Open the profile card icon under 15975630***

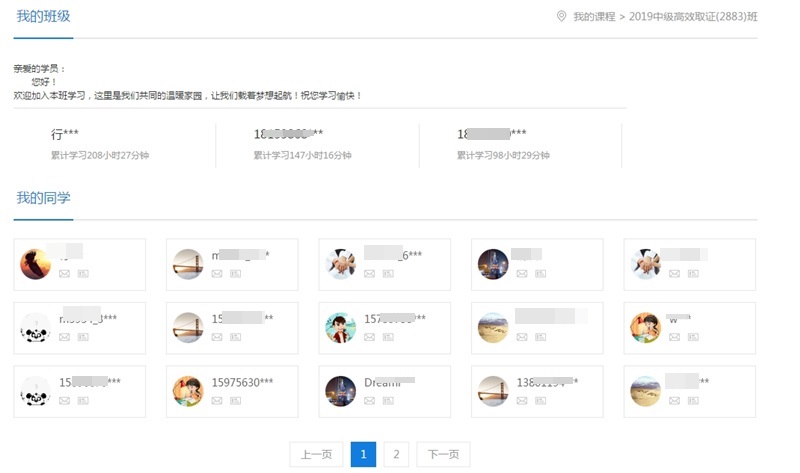point(235,400)
